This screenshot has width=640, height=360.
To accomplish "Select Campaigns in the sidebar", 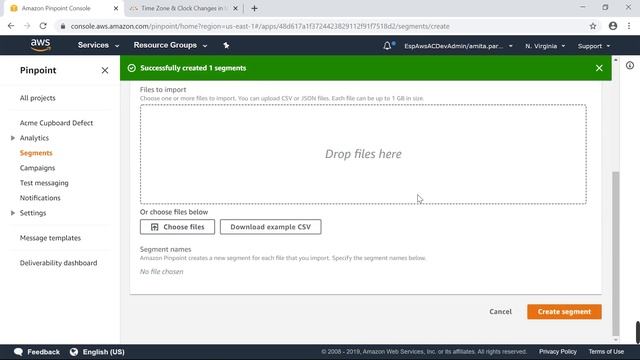I will click(x=37, y=168).
